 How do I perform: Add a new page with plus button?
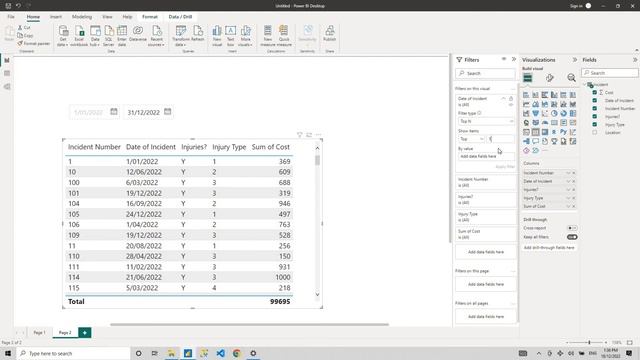coord(84,333)
